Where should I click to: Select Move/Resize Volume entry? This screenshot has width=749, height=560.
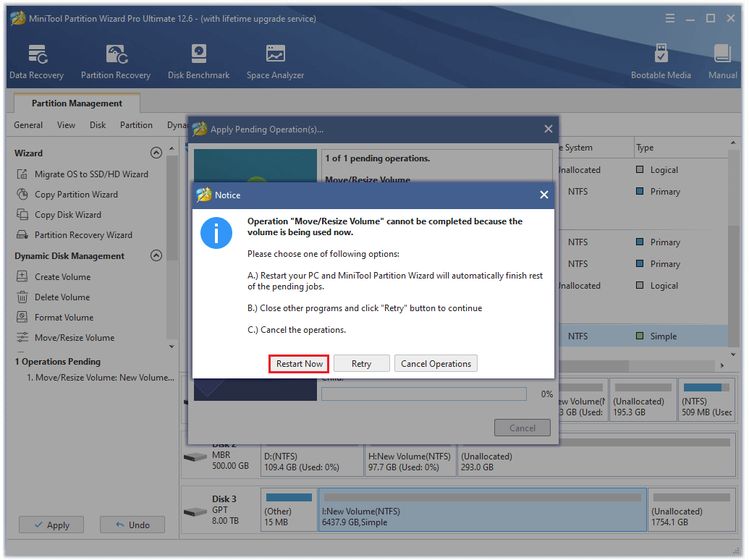click(75, 338)
